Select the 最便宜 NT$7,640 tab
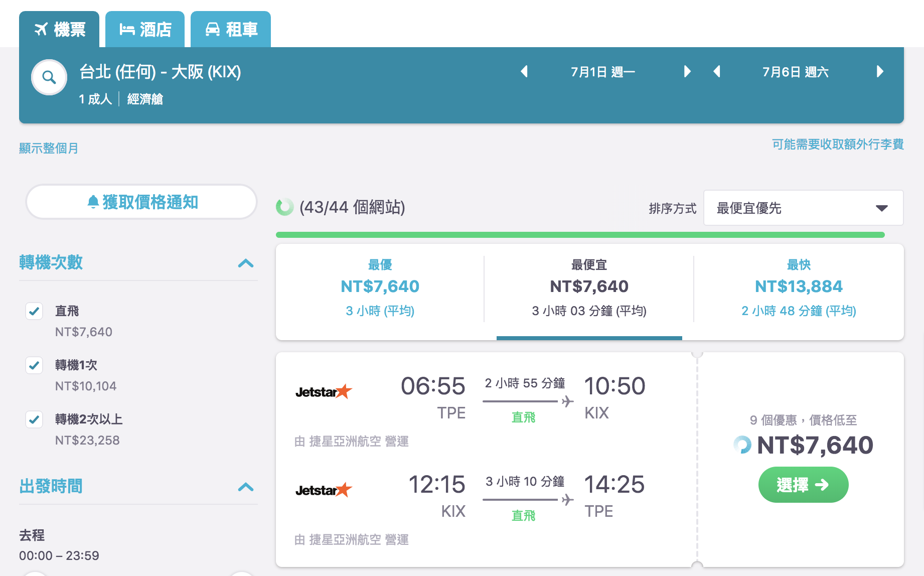Screen dimensions: 924x576 click(x=589, y=291)
